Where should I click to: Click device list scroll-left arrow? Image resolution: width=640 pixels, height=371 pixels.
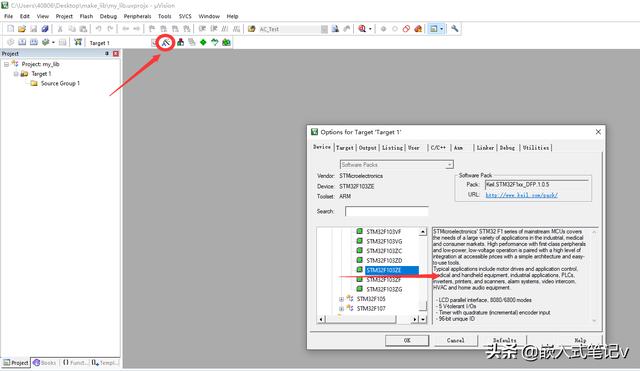click(322, 319)
